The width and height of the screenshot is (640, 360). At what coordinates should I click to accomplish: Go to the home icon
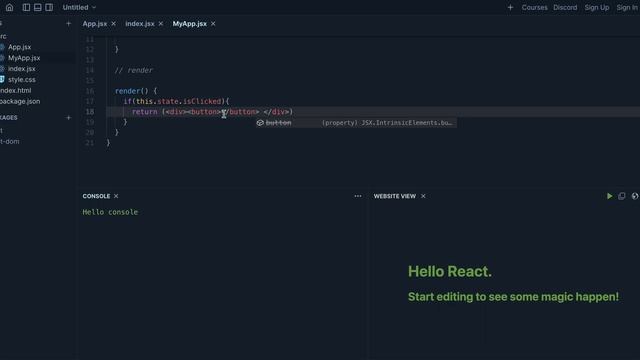pos(9,7)
